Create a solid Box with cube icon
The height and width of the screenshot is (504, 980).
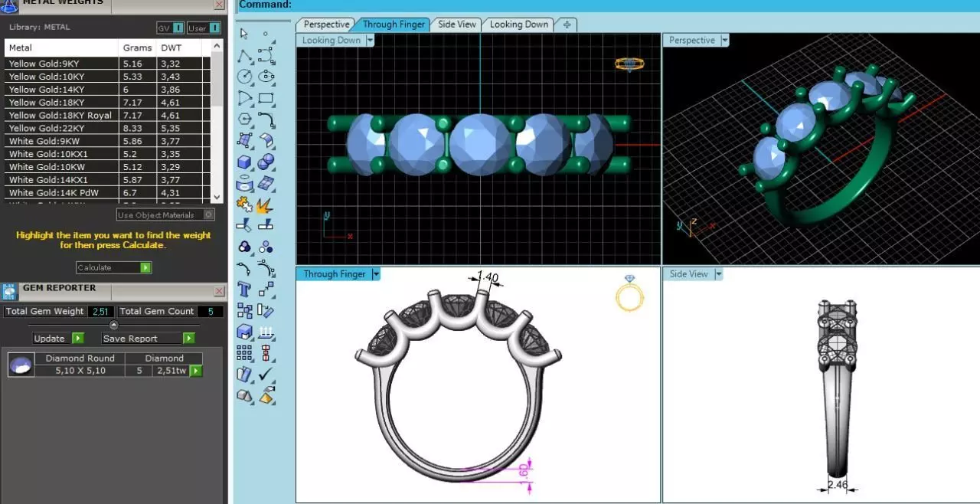(244, 162)
